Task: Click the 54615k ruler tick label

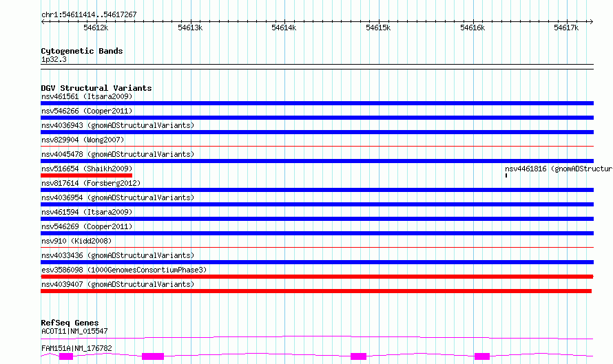Action: pos(378,28)
